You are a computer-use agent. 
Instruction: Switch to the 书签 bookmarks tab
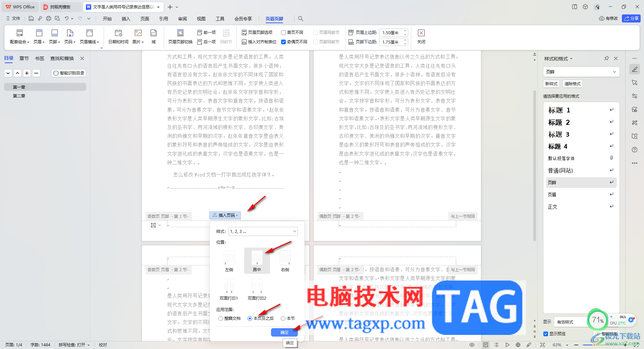[40, 58]
